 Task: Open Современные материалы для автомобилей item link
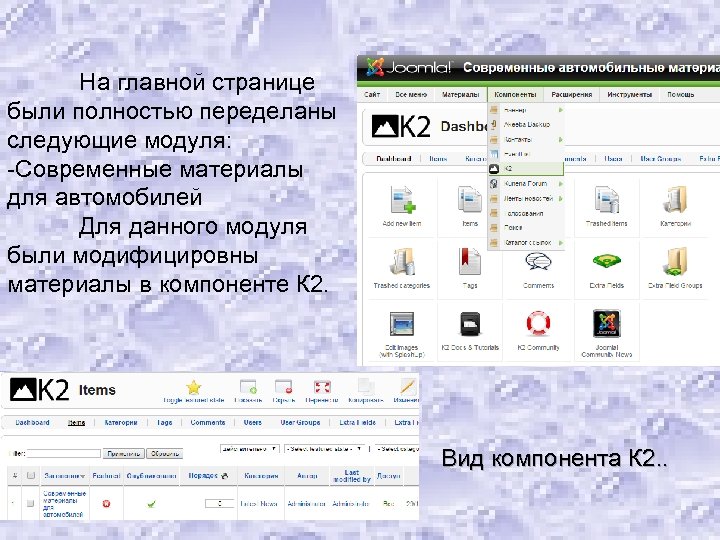click(x=64, y=504)
